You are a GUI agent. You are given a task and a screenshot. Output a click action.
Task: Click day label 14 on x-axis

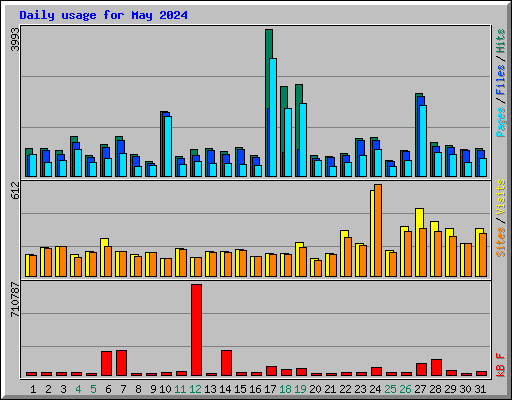[225, 389]
